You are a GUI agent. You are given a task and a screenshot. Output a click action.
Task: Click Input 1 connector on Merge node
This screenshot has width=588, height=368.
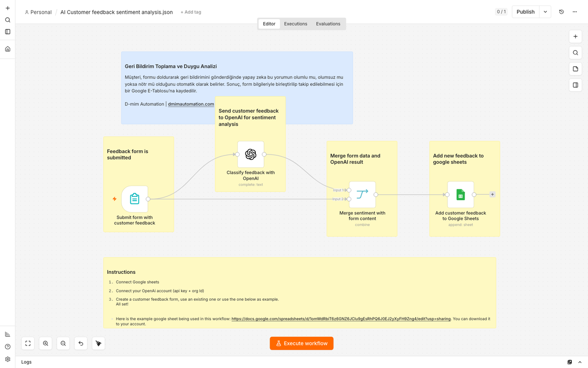[x=349, y=190]
